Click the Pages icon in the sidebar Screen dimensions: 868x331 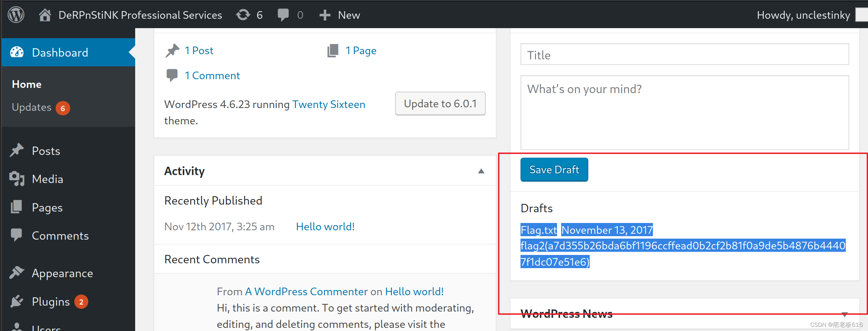(x=16, y=207)
